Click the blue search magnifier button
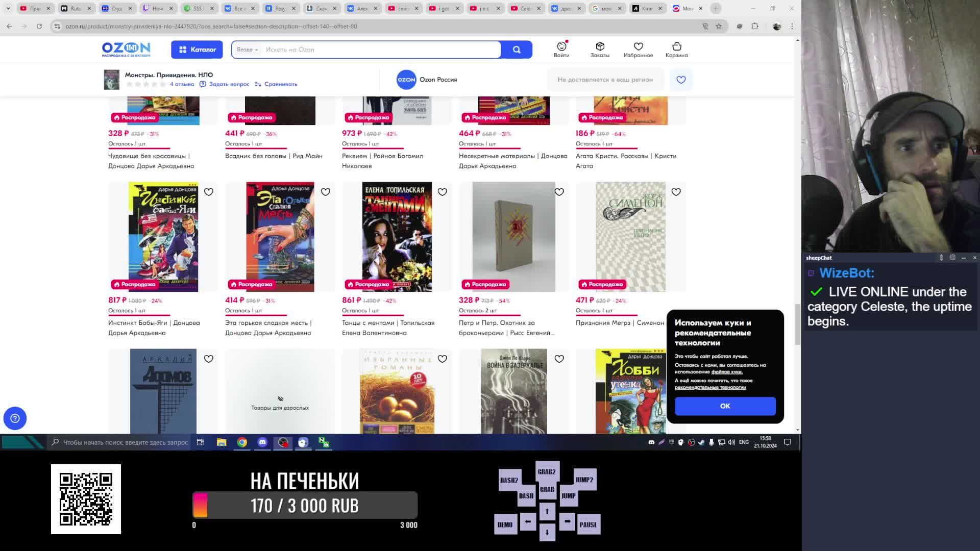Viewport: 980px width, 551px height. coord(517,49)
